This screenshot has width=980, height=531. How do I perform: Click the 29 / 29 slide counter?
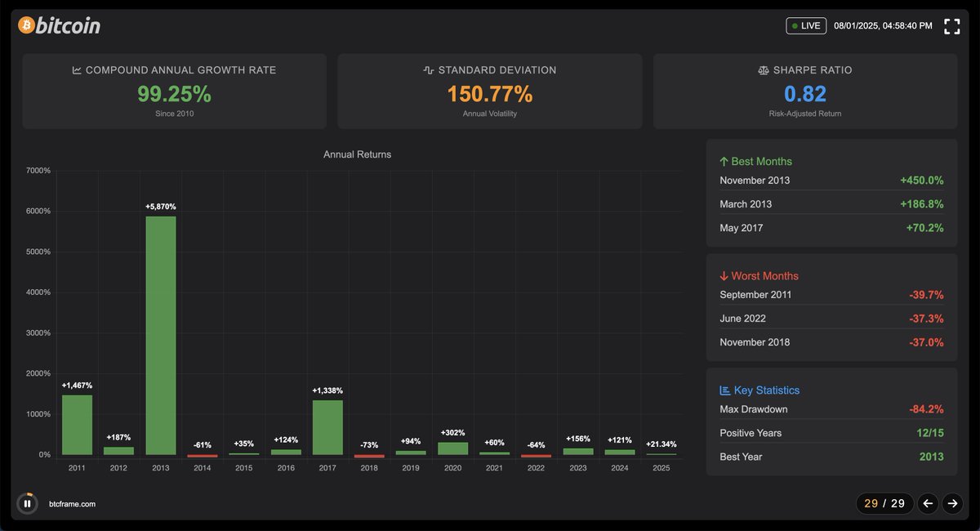pos(884,503)
